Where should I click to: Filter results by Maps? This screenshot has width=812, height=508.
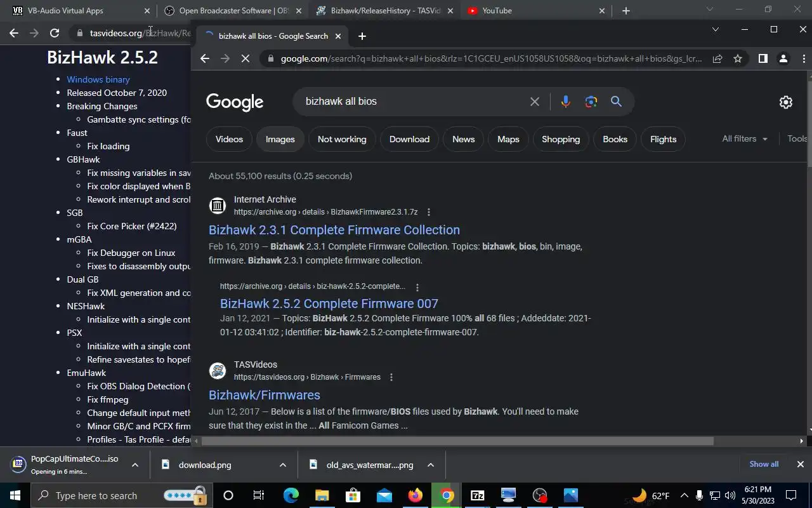(508, 139)
